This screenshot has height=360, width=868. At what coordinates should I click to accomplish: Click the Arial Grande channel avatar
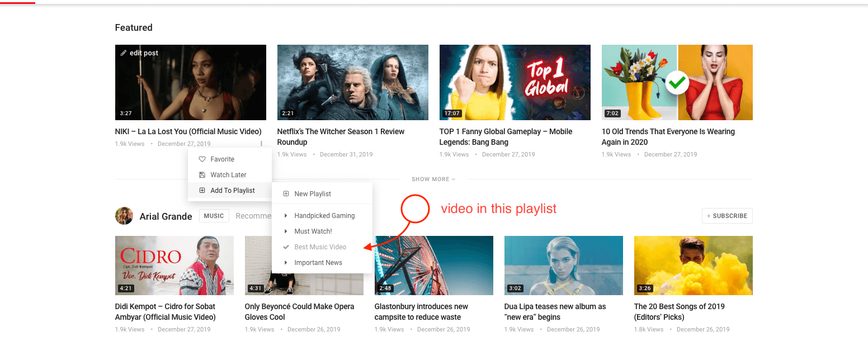point(124,216)
